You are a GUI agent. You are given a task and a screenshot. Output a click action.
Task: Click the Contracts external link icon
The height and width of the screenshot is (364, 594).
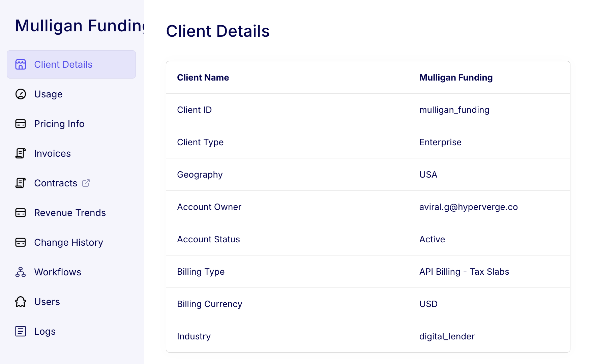(x=86, y=183)
